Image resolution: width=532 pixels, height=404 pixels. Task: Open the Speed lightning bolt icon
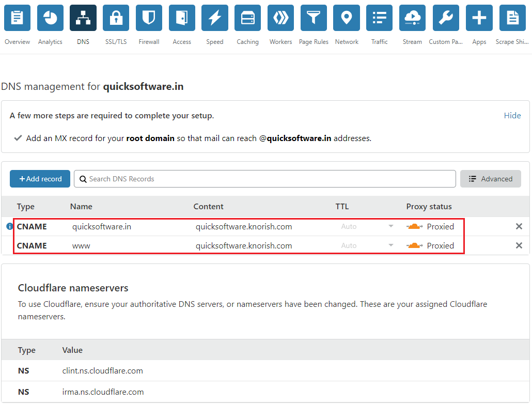pyautogui.click(x=215, y=18)
